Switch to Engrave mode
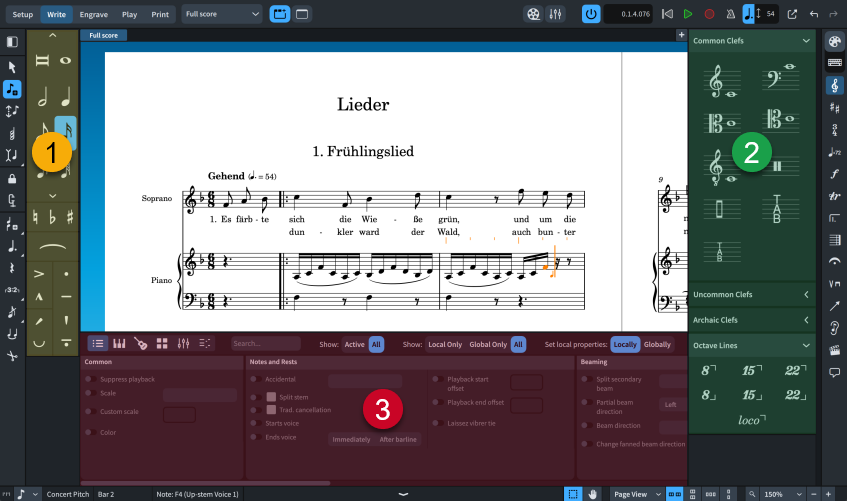Viewport: 847px width, 501px height. click(x=94, y=15)
